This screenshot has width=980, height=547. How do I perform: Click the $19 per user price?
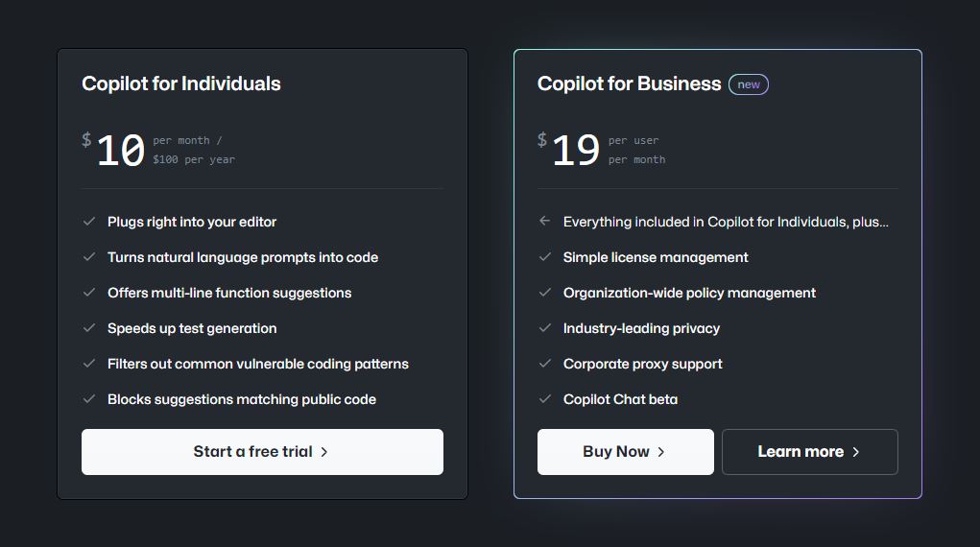[x=576, y=151]
